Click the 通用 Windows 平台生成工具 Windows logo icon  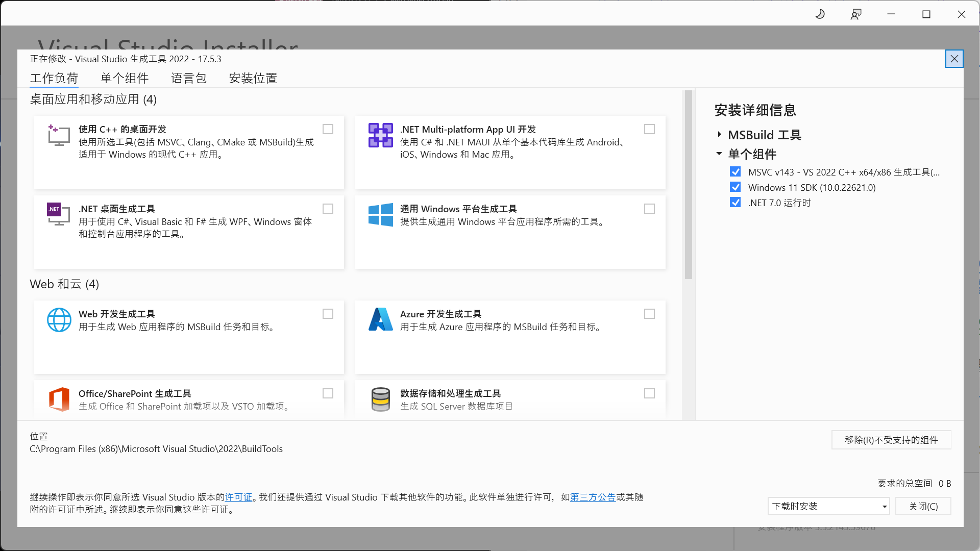tap(381, 215)
